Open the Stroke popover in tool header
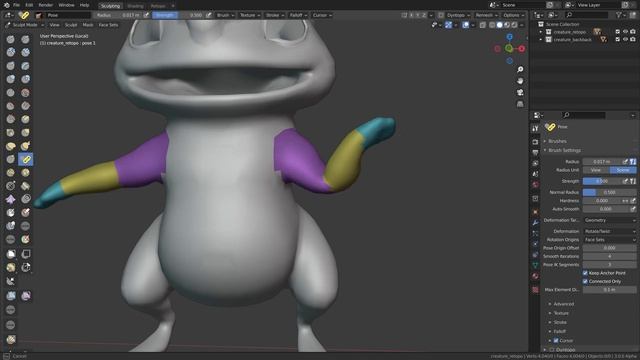Image resolution: width=640 pixels, height=360 pixels. (x=274, y=15)
